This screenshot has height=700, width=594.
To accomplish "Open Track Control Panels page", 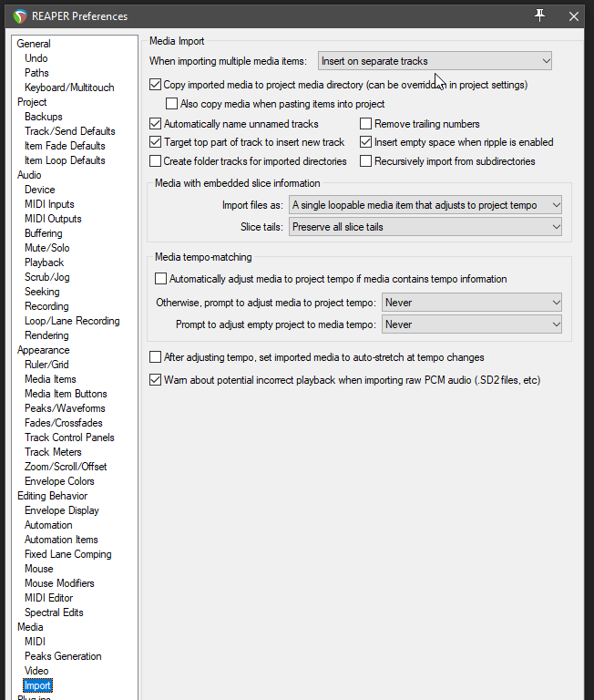I will (x=69, y=437).
